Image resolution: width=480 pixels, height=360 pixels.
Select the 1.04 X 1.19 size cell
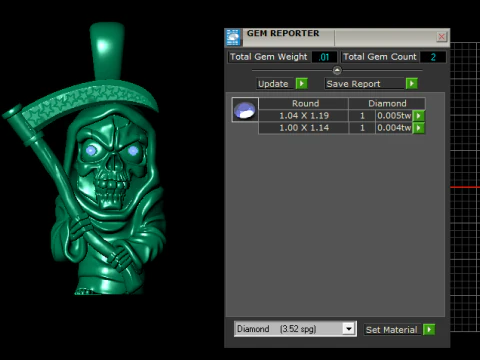(x=304, y=116)
